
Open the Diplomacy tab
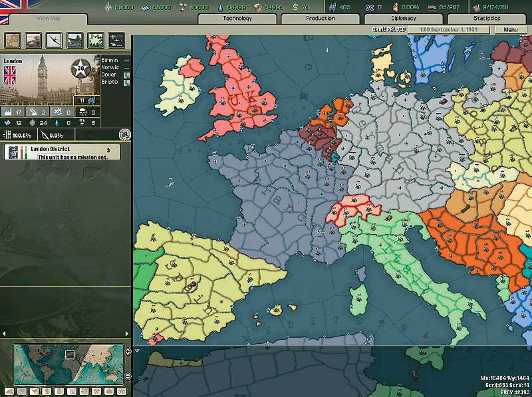pyautogui.click(x=404, y=19)
